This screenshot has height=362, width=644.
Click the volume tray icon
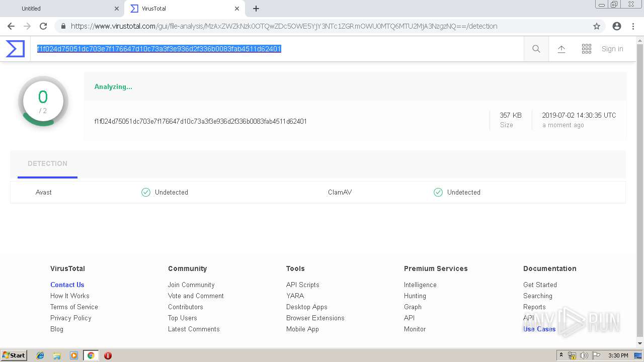pyautogui.click(x=584, y=355)
